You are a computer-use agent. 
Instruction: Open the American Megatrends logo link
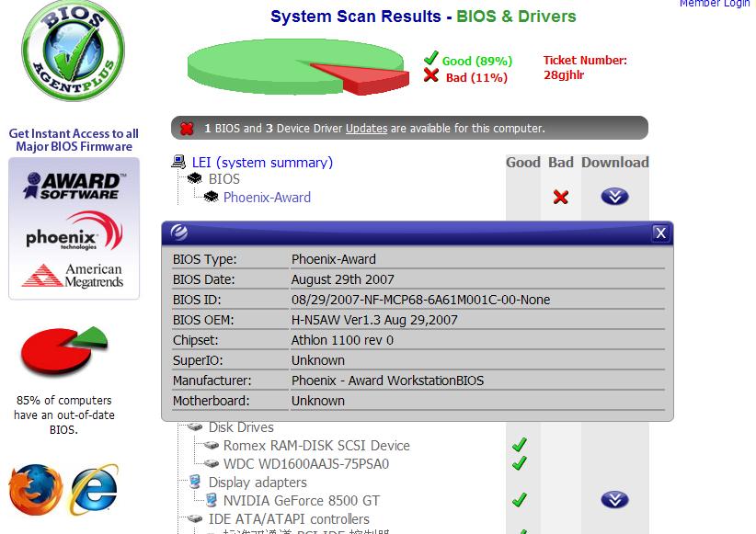pyautogui.click(x=73, y=276)
